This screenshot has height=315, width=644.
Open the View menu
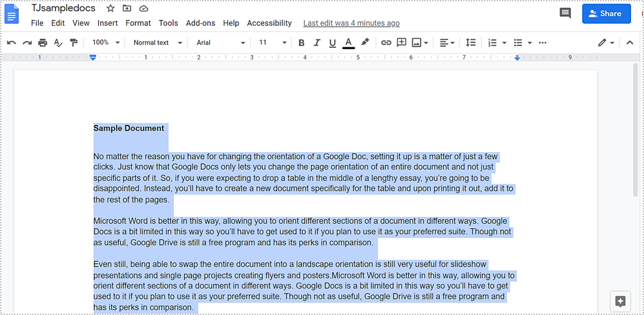(x=81, y=23)
